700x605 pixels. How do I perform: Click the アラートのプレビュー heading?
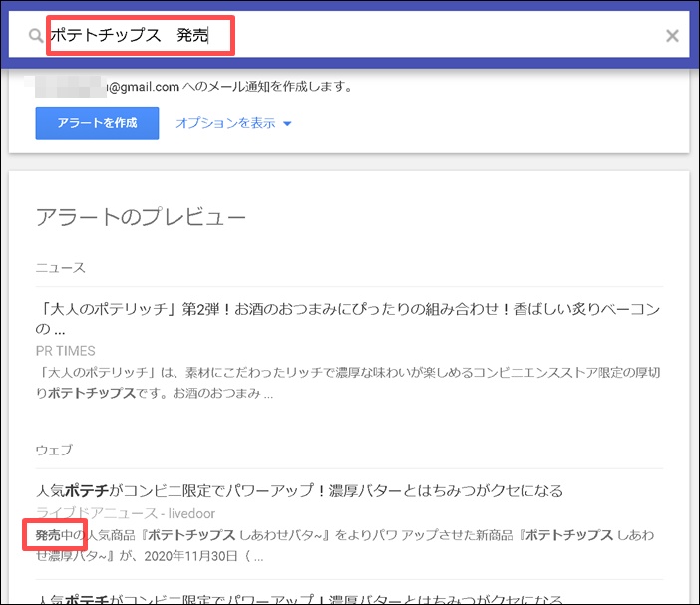point(140,217)
